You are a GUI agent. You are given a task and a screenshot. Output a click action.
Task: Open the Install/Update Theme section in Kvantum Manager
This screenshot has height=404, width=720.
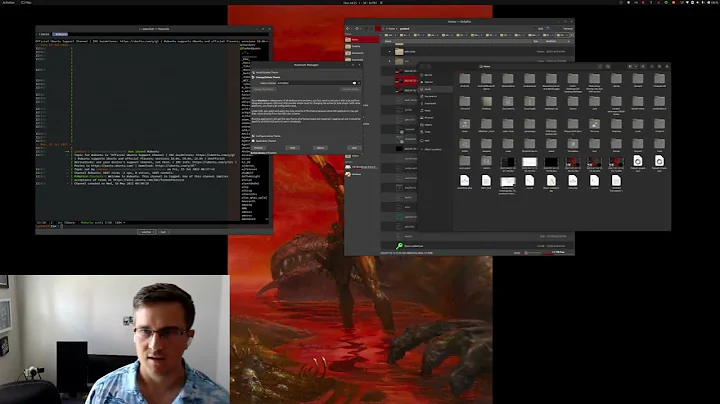coord(267,73)
